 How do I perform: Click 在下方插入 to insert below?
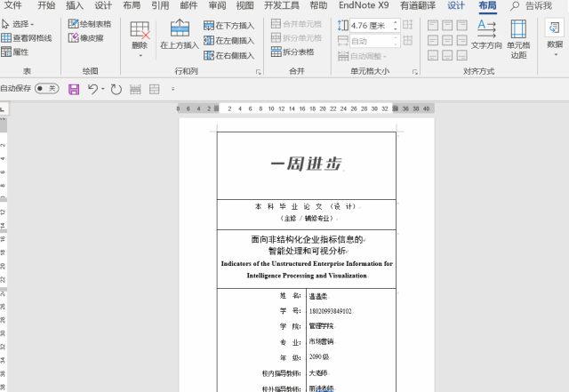coord(229,26)
